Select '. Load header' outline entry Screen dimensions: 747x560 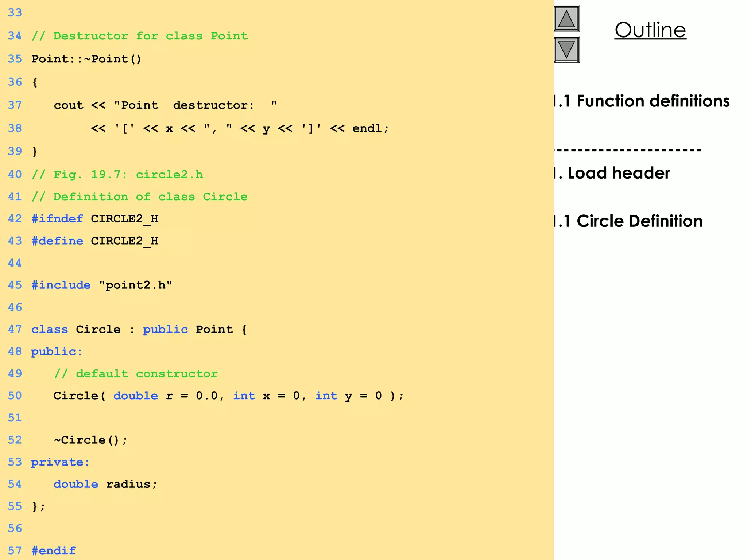point(612,173)
